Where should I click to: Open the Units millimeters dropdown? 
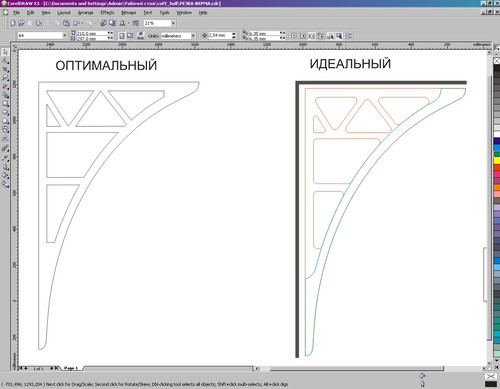pyautogui.click(x=193, y=36)
